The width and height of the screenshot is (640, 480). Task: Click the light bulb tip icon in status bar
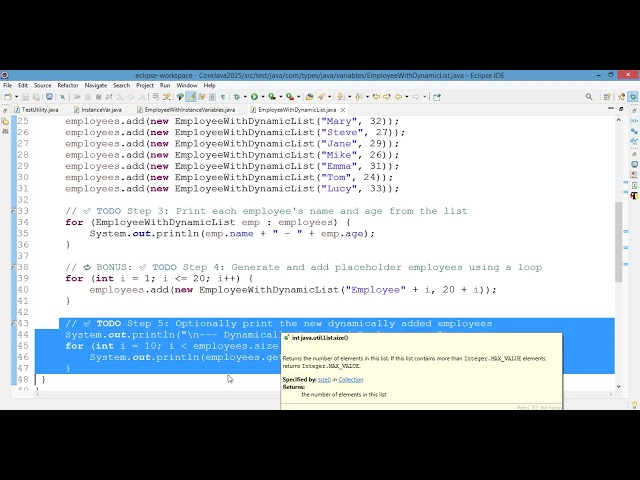634,404
